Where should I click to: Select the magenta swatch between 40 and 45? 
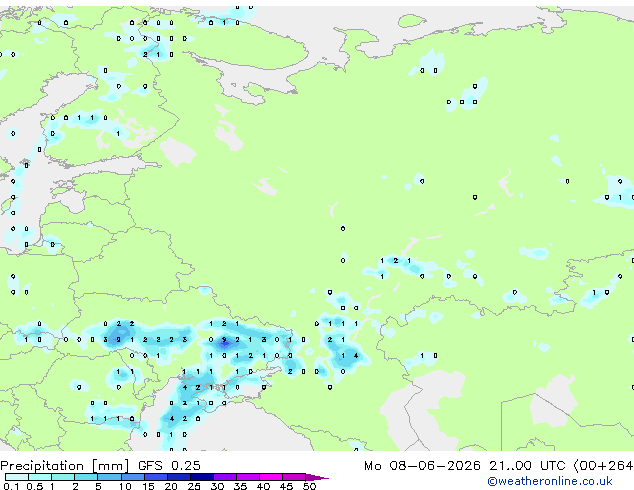click(x=271, y=477)
